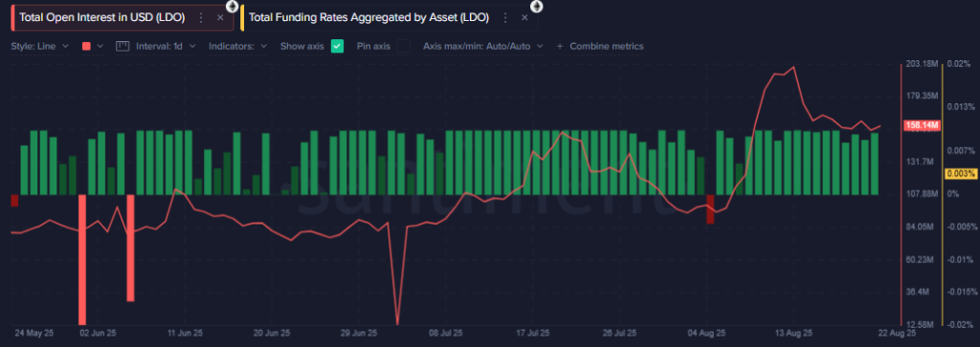Open the Style: Line dropdown
This screenshot has width=980, height=347.
pyautogui.click(x=41, y=46)
